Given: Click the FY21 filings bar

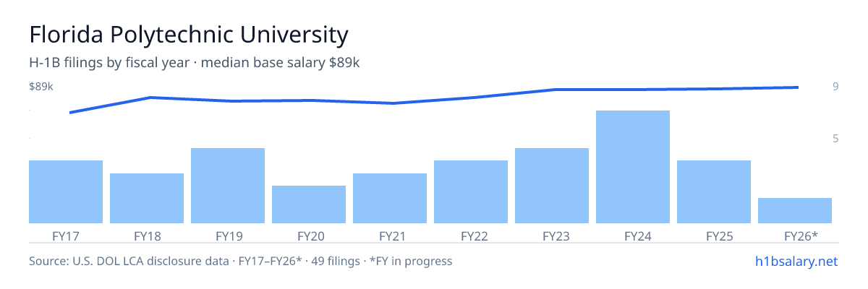Looking at the screenshot, I should (390, 198).
